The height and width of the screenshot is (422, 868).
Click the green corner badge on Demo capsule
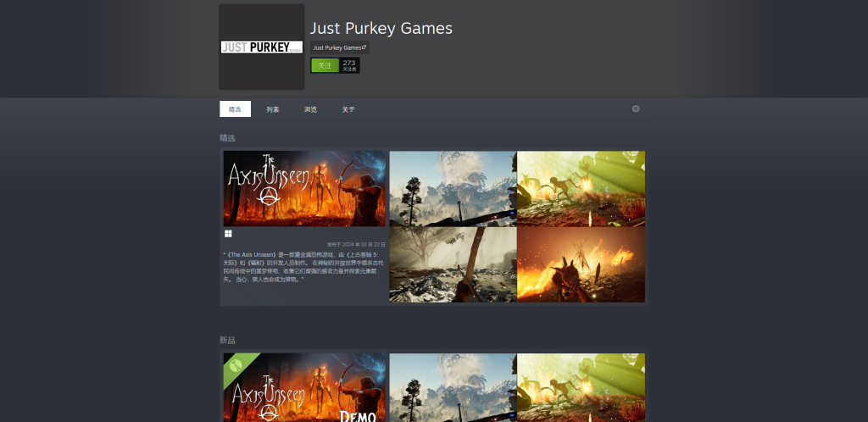pyautogui.click(x=236, y=366)
